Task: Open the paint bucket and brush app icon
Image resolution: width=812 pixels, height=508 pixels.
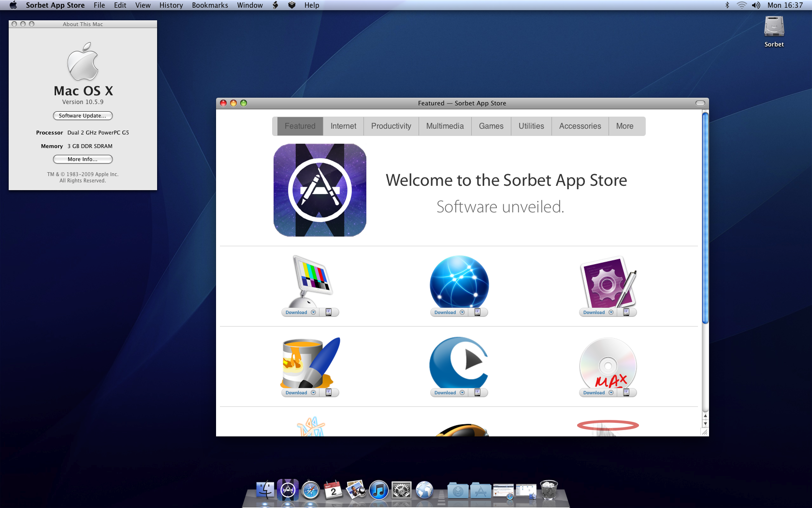Action: (x=310, y=363)
